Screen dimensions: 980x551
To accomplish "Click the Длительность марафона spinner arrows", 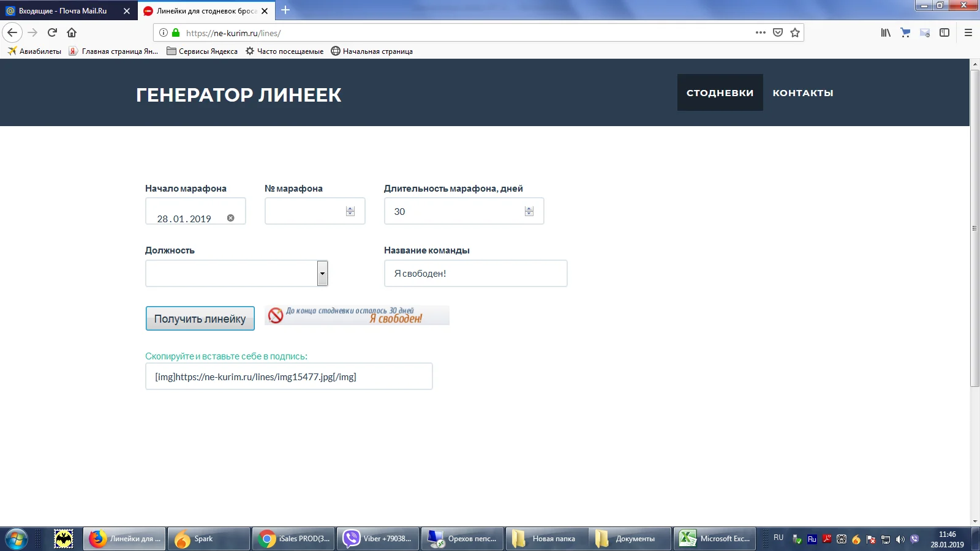I will click(529, 211).
